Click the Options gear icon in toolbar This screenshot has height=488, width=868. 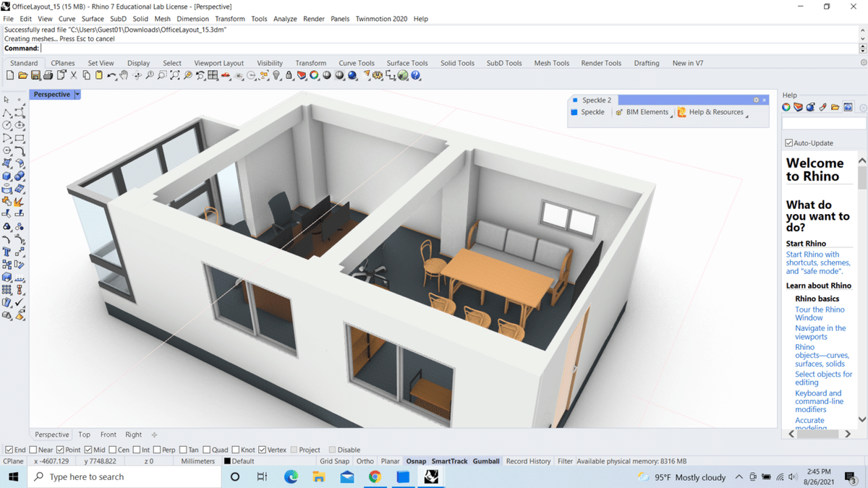click(x=378, y=75)
